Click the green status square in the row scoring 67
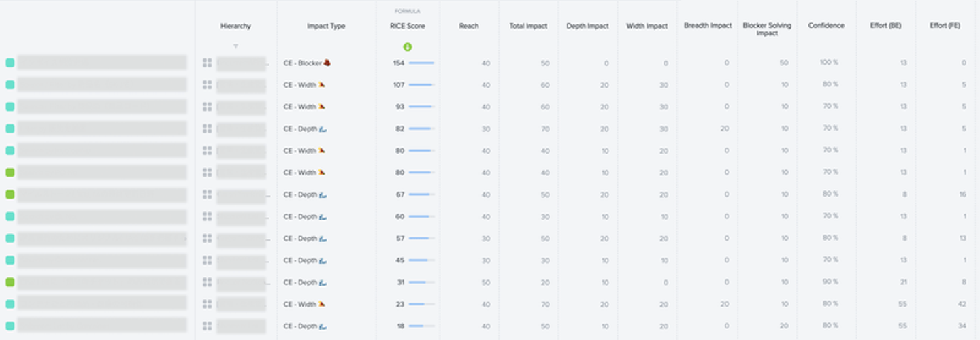The image size is (980, 340). [x=10, y=194]
